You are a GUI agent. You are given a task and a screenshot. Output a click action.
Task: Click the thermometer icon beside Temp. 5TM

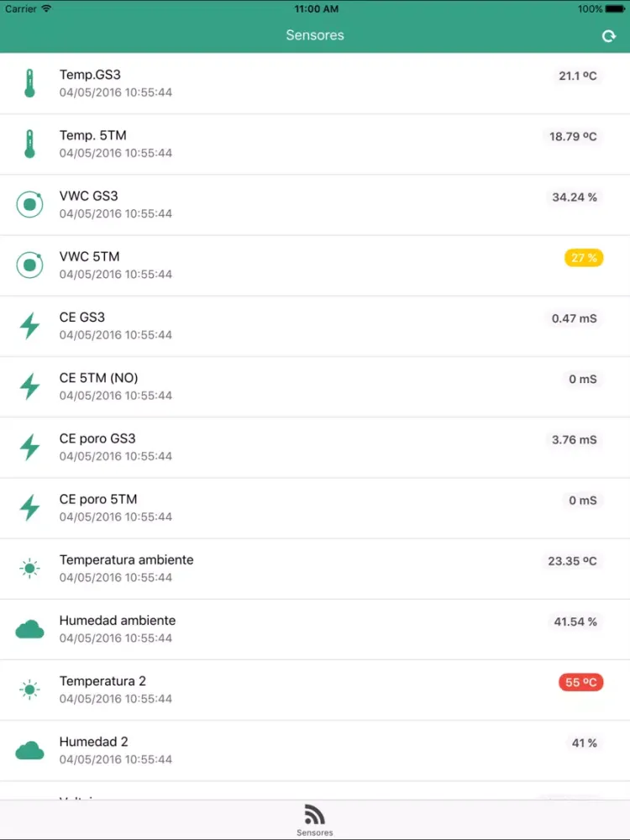point(30,144)
